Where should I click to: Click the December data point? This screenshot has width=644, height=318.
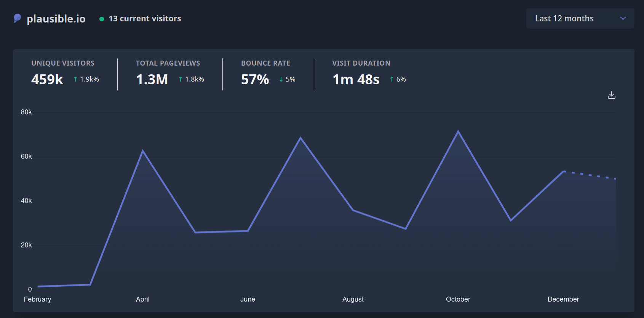coord(563,171)
